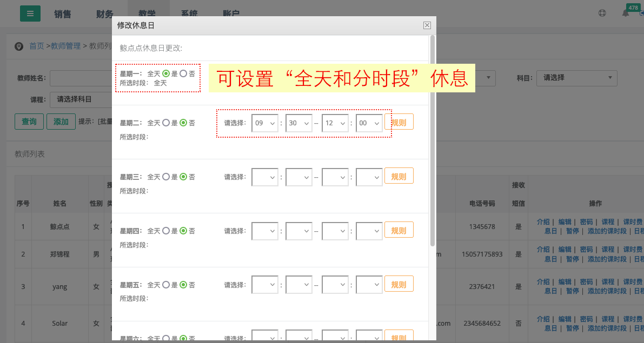Open 星期四 start-hour dropdown
Viewport: 644px width, 343px height.
[264, 231]
